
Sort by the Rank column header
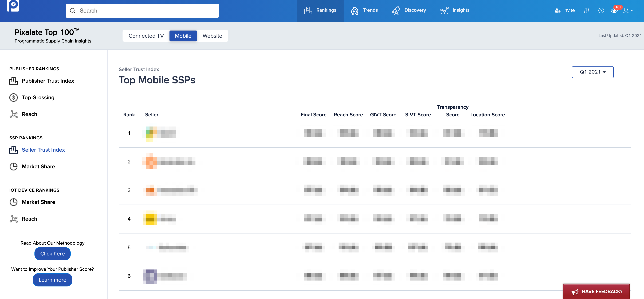(x=129, y=115)
